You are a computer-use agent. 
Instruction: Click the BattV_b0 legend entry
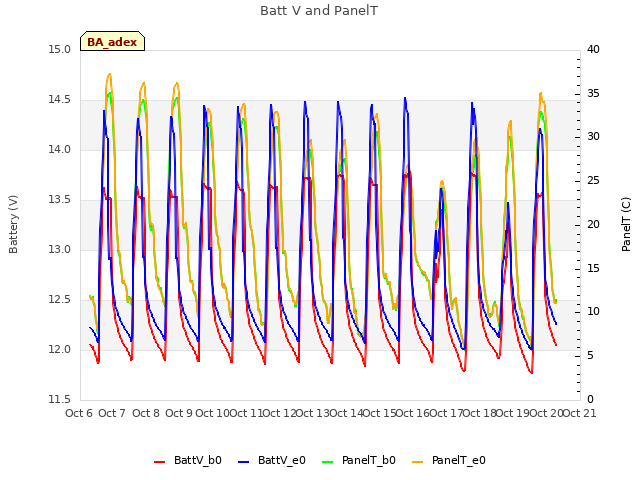pyautogui.click(x=188, y=460)
